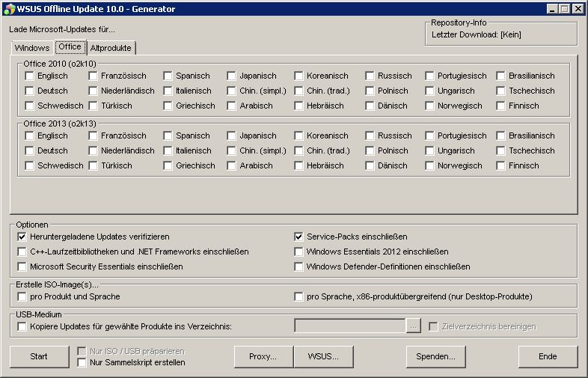Check Englisch under Office 2013

pos(29,135)
